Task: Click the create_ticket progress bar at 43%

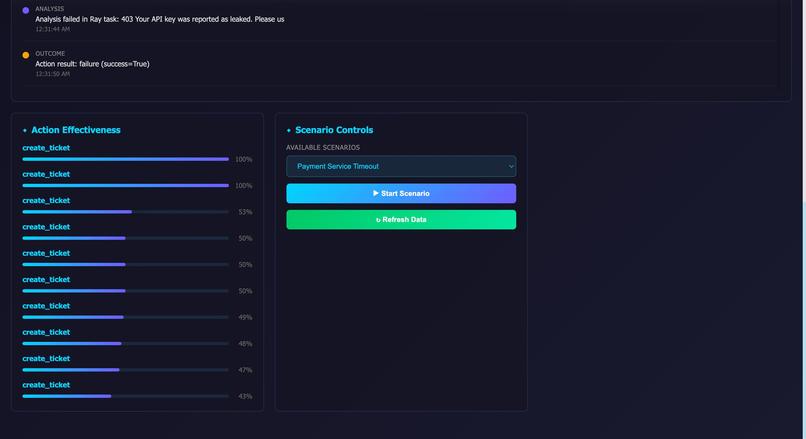Action: [x=125, y=396]
